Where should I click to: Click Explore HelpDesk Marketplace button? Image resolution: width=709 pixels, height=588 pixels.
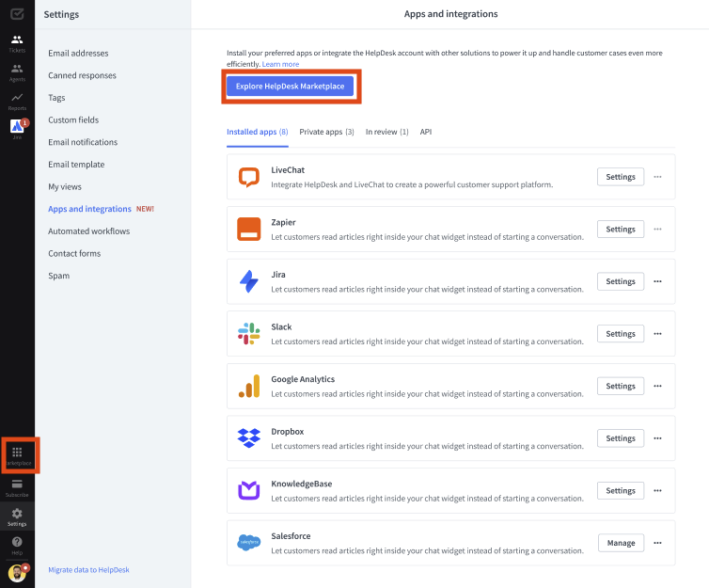click(x=290, y=86)
